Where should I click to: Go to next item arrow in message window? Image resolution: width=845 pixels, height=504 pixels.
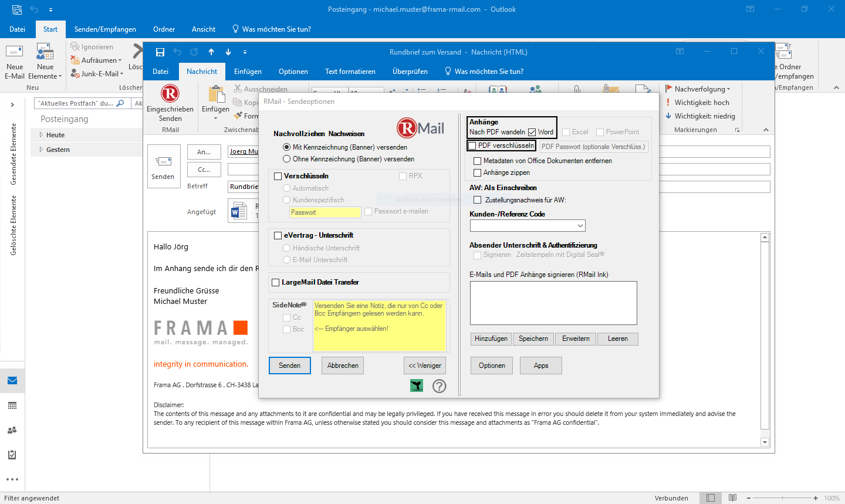point(228,52)
